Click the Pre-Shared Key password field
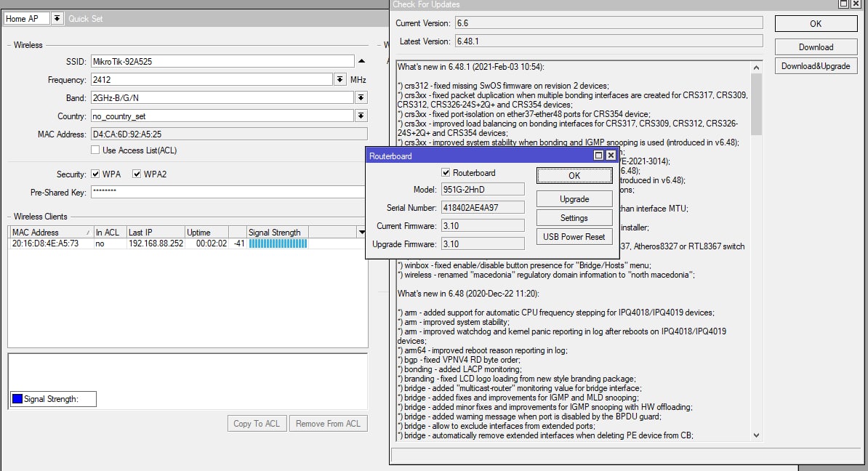Viewport: 868px width, 471px height. coord(228,192)
